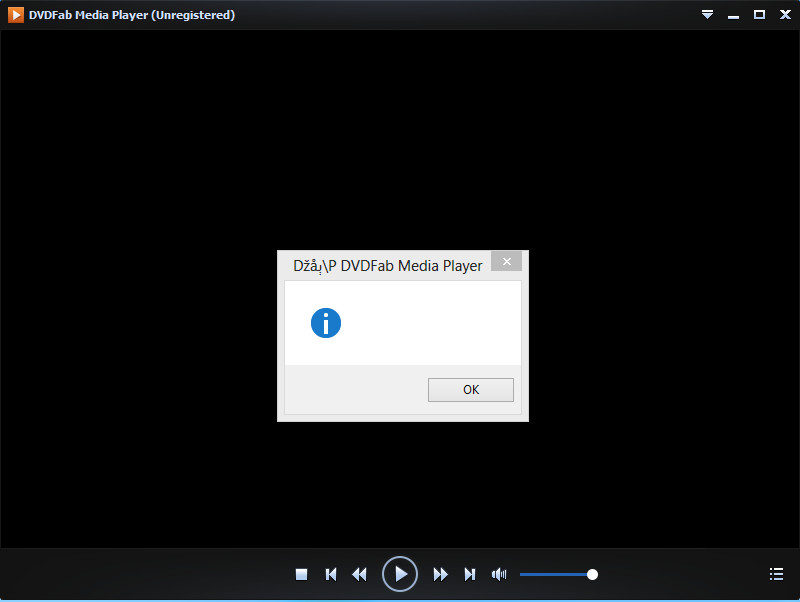Click the DVDFab orange logo icon
The width and height of the screenshot is (800, 602).
(16, 15)
